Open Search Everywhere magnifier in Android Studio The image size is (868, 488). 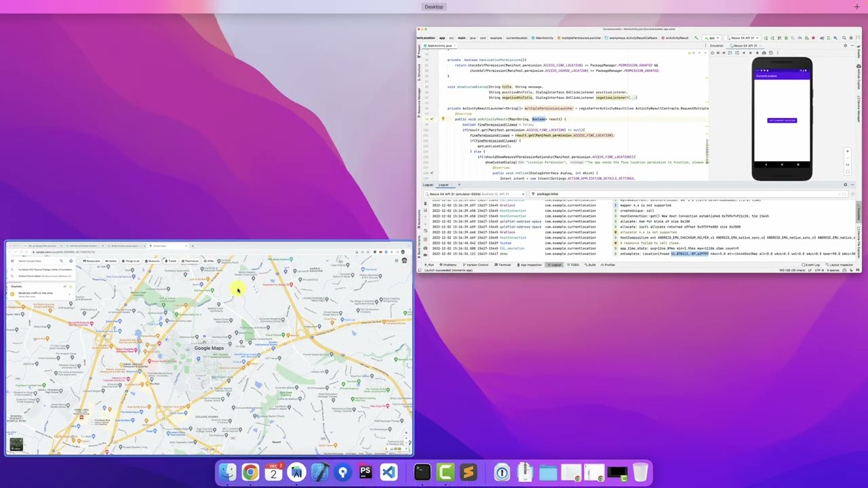(x=846, y=38)
